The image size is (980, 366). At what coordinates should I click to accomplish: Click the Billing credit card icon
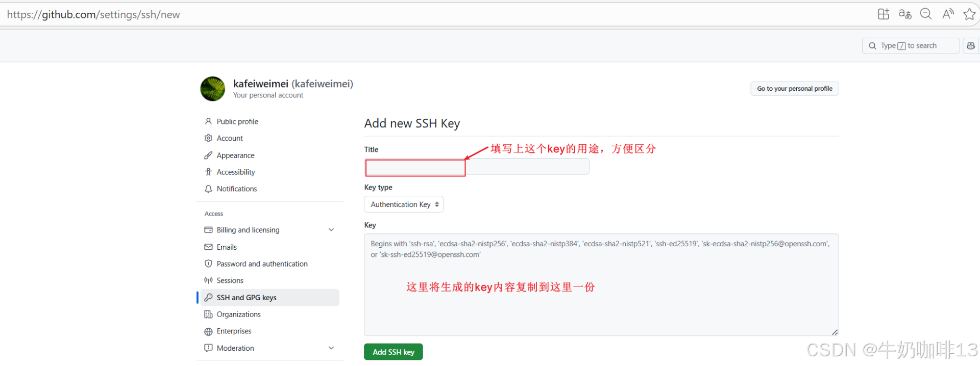click(x=208, y=230)
